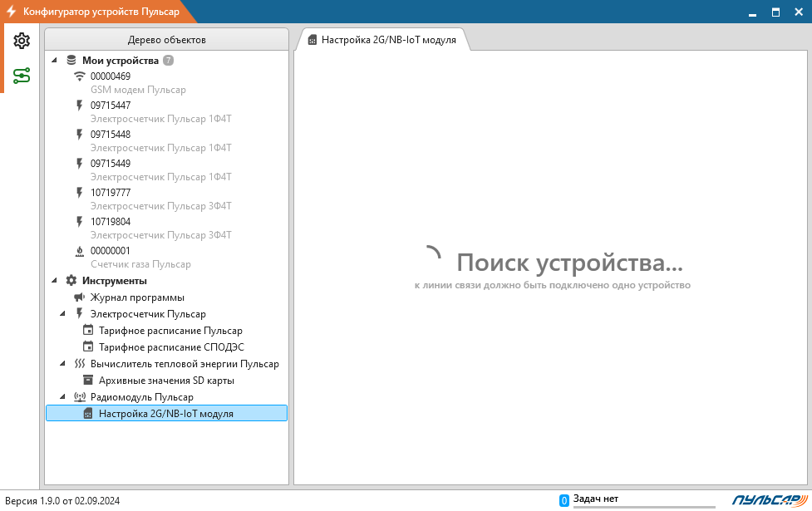Click the task progress bar in status bar
The width and height of the screenshot is (812, 511).
tap(644, 507)
